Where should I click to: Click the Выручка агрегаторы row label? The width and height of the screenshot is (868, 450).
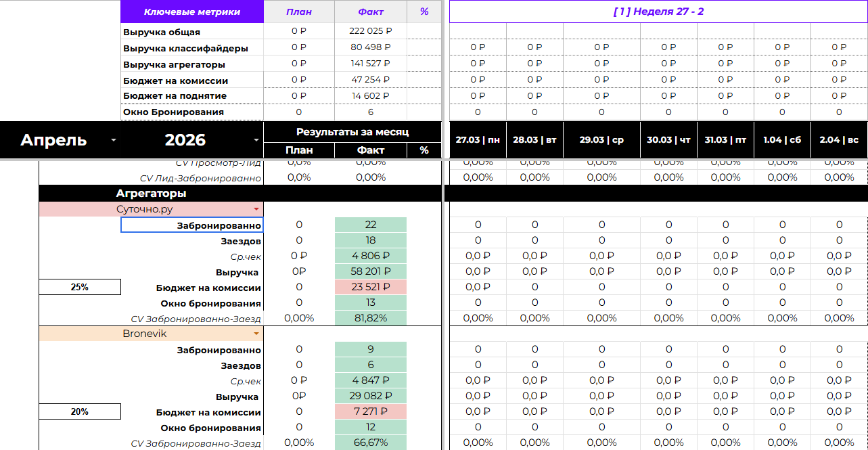tap(174, 64)
